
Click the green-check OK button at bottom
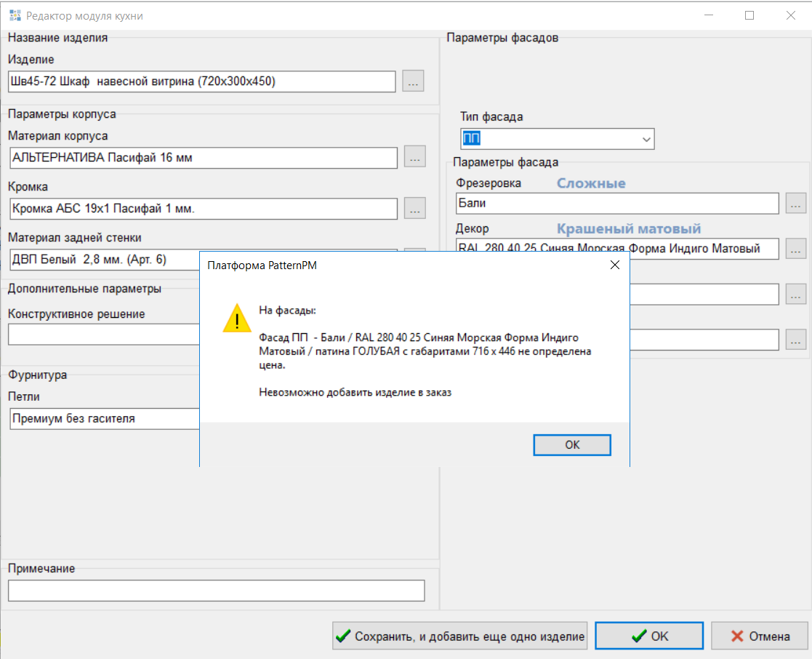point(649,636)
